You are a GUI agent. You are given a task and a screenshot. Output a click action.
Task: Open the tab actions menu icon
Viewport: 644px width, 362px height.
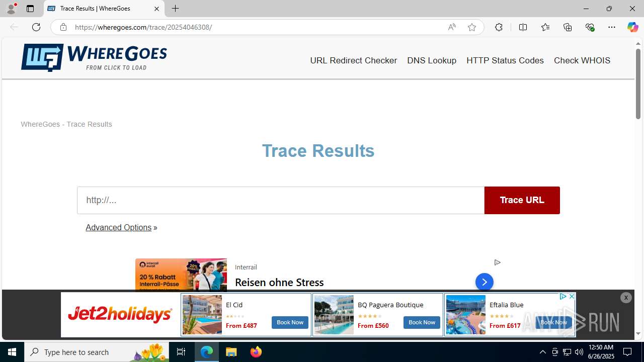[30, 9]
